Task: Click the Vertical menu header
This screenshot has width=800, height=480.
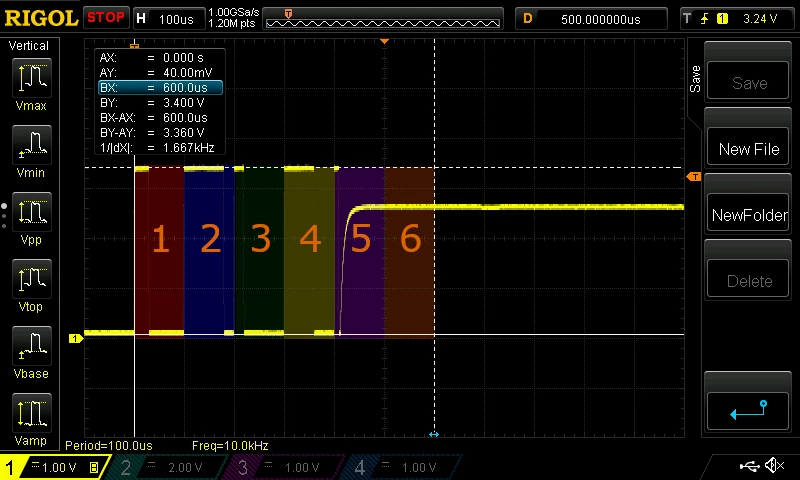Action: [x=29, y=45]
